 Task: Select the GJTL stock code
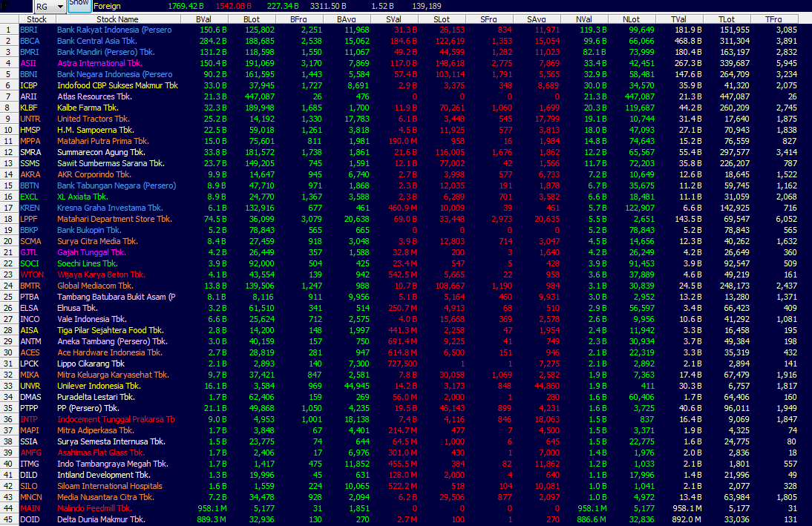pos(28,253)
